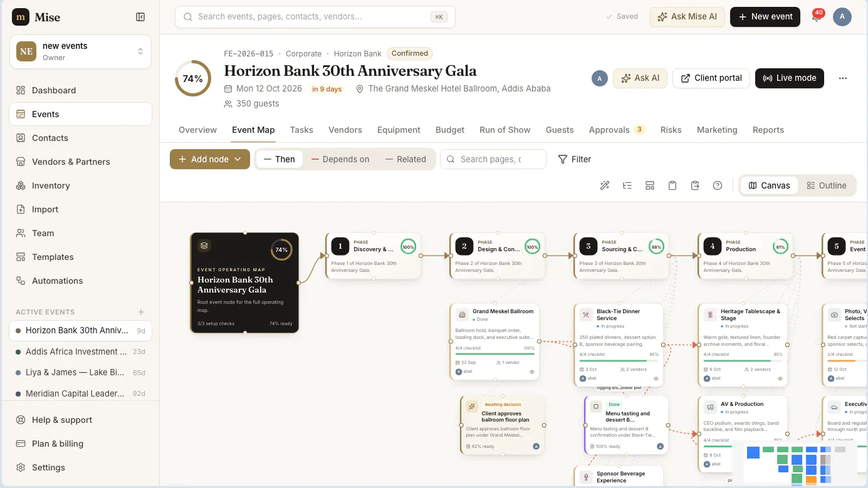
Task: Click the clipboard icon in canvas toolbar
Action: point(672,185)
